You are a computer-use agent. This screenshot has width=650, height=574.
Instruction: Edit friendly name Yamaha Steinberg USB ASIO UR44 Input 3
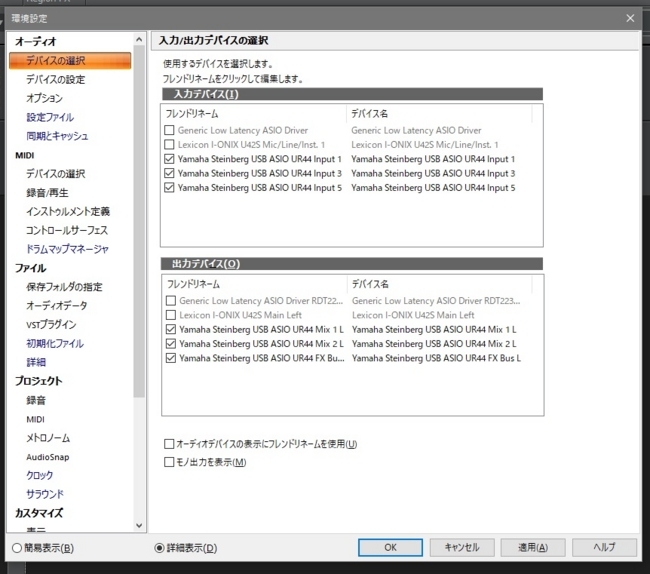point(260,173)
